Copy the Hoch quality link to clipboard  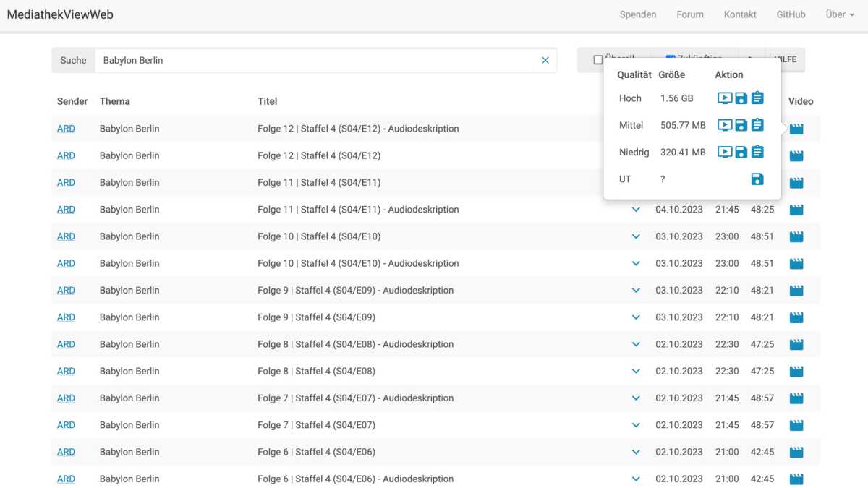click(x=757, y=98)
